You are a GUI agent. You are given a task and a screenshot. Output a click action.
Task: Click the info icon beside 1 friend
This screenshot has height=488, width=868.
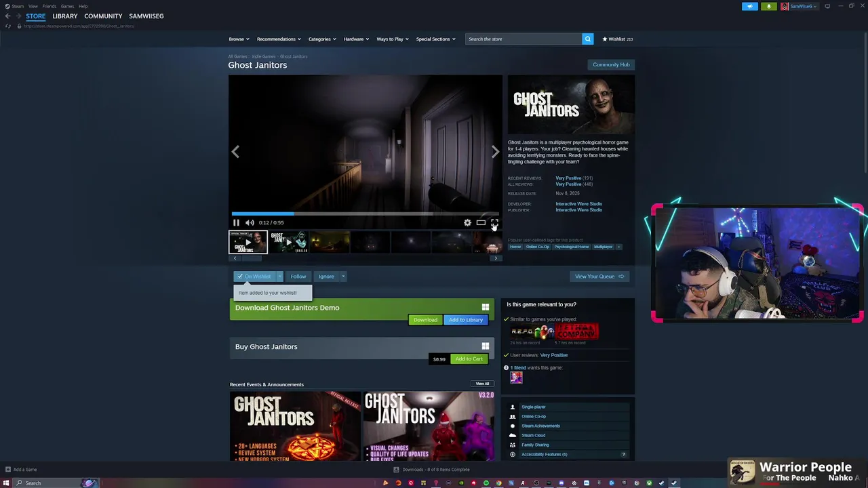506,367
